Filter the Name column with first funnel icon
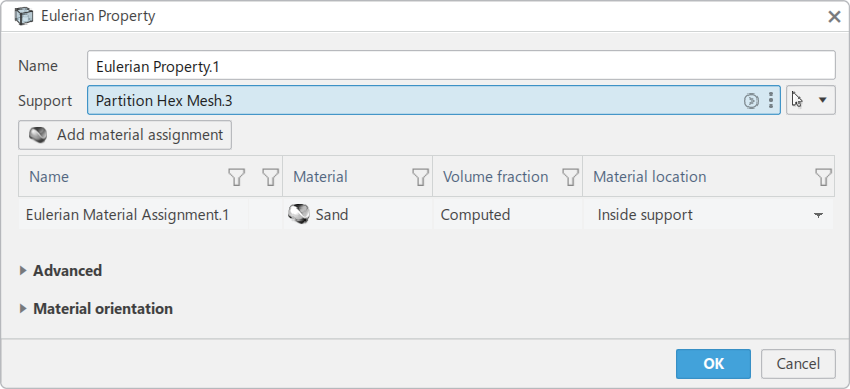This screenshot has height=389, width=850. pyautogui.click(x=236, y=177)
